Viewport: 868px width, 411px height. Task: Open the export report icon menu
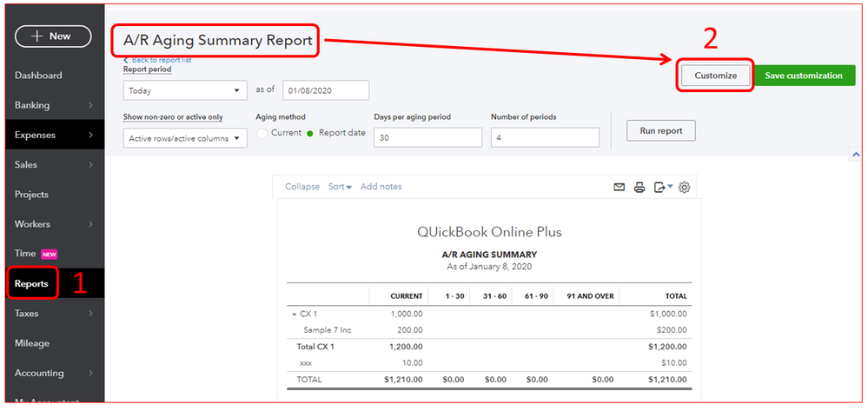663,187
